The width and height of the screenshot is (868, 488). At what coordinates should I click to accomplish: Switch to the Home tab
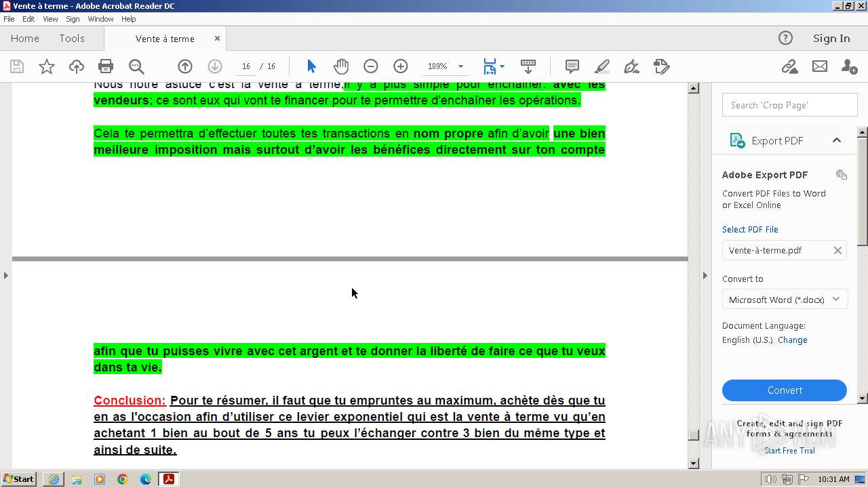(x=25, y=39)
